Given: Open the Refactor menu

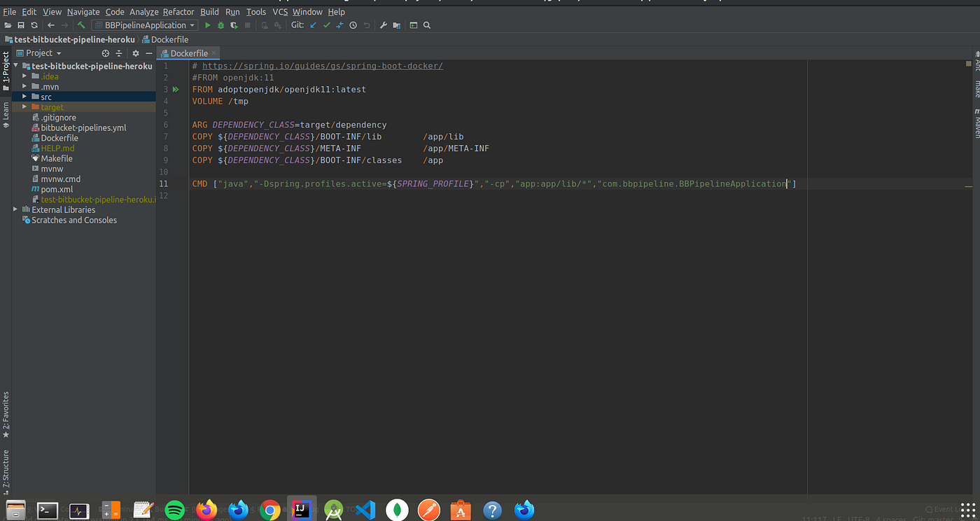Looking at the screenshot, I should click(x=178, y=12).
